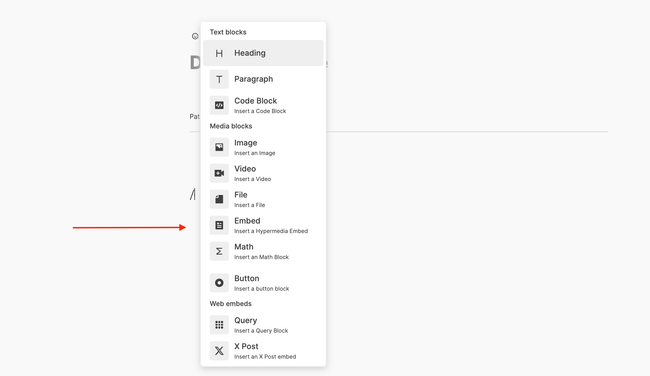Select Insert a Hypermedia Embed option
This screenshot has width=650, height=376.
[x=263, y=226]
